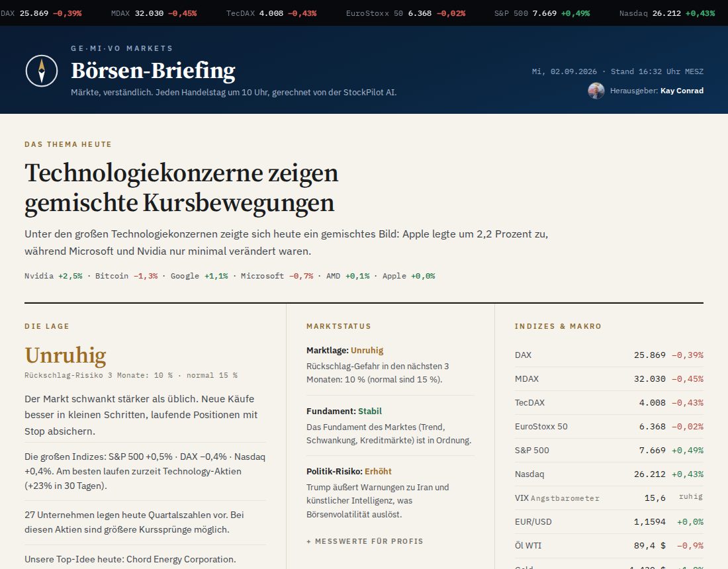Screen dimensions: 728x569
Task: Click the Unruhig status heading
Action: click(x=66, y=355)
